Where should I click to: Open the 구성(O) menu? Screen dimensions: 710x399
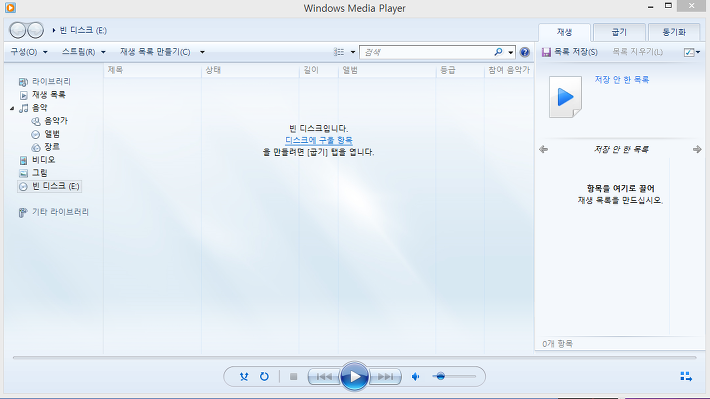pyautogui.click(x=29, y=52)
